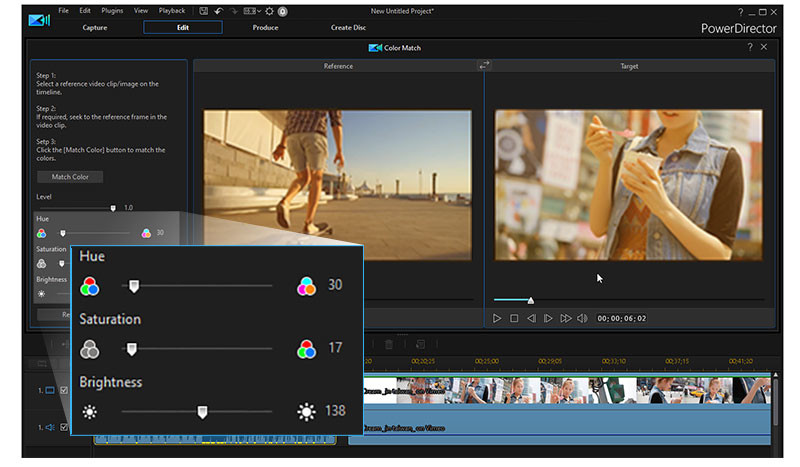Open the settings gear in top toolbar
The image size is (800, 467).
(x=268, y=10)
